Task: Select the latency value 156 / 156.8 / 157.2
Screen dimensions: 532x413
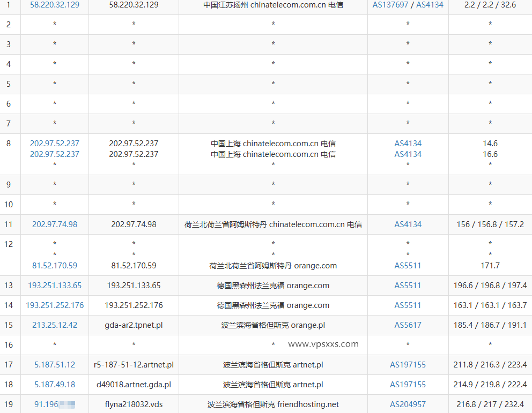Action: pos(490,224)
